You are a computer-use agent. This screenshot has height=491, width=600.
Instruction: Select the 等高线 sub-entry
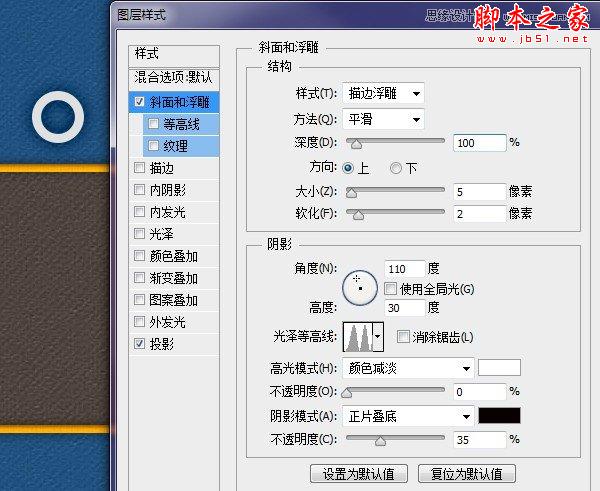[x=181, y=124]
